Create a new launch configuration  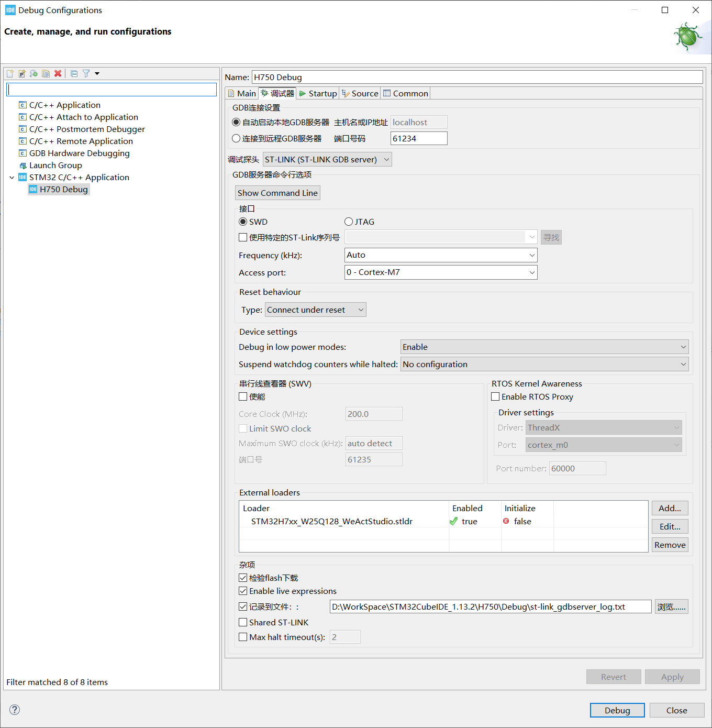(x=9, y=73)
